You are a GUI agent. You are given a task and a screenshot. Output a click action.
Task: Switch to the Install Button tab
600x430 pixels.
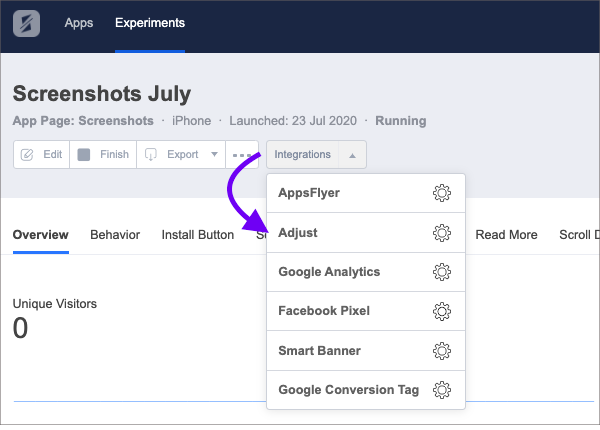[x=198, y=235]
